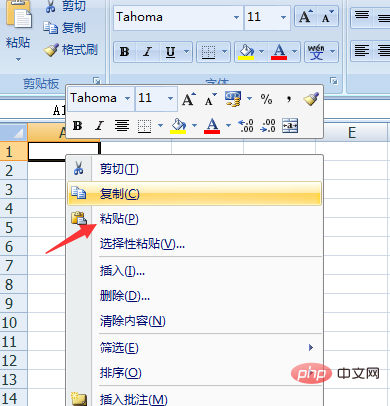The height and width of the screenshot is (406, 390).
Task: Click the Decrease Decimal icon in mini toolbar
Action: click(268, 126)
